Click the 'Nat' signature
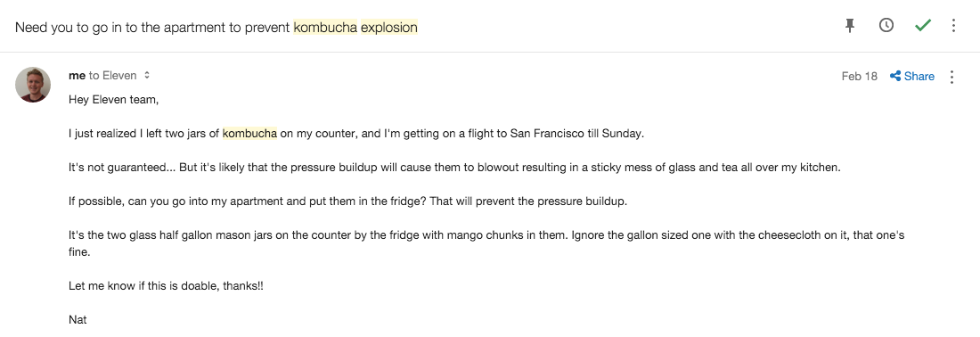The image size is (980, 337). 78,319
